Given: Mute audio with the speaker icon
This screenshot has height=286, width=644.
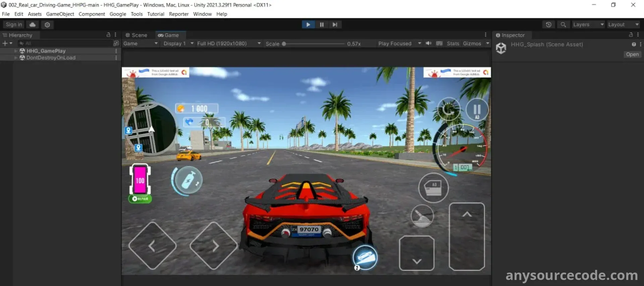Looking at the screenshot, I should tap(428, 43).
